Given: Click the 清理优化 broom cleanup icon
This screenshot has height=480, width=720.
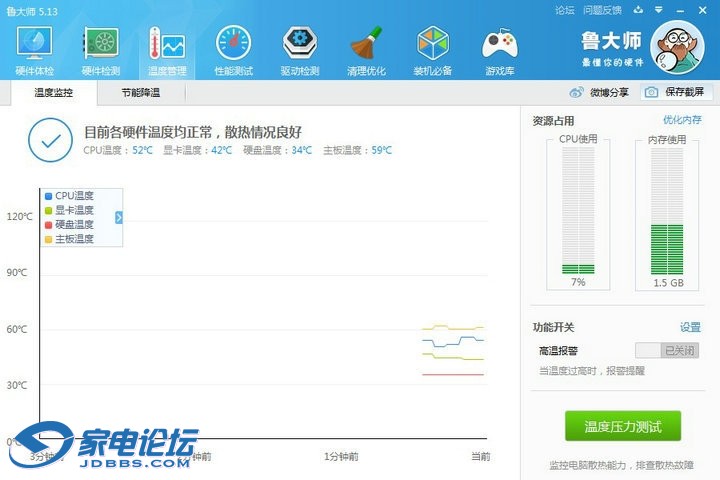Looking at the screenshot, I should click(366, 50).
